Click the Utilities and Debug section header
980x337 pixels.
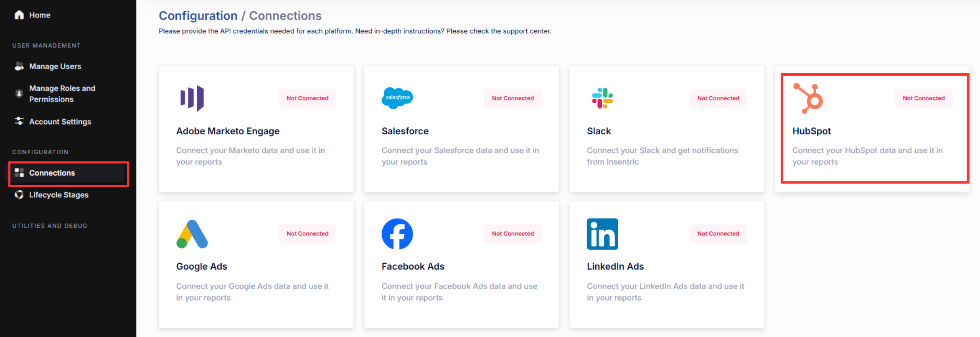point(50,226)
